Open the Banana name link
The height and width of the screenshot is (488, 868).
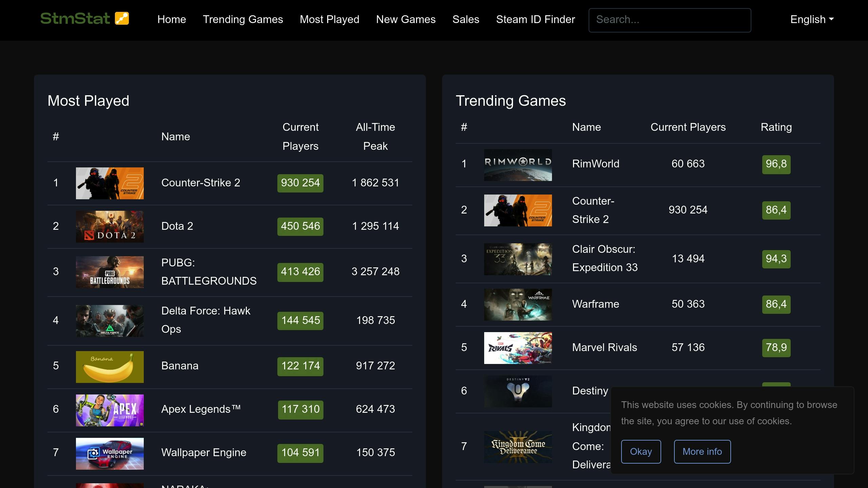pos(180,366)
